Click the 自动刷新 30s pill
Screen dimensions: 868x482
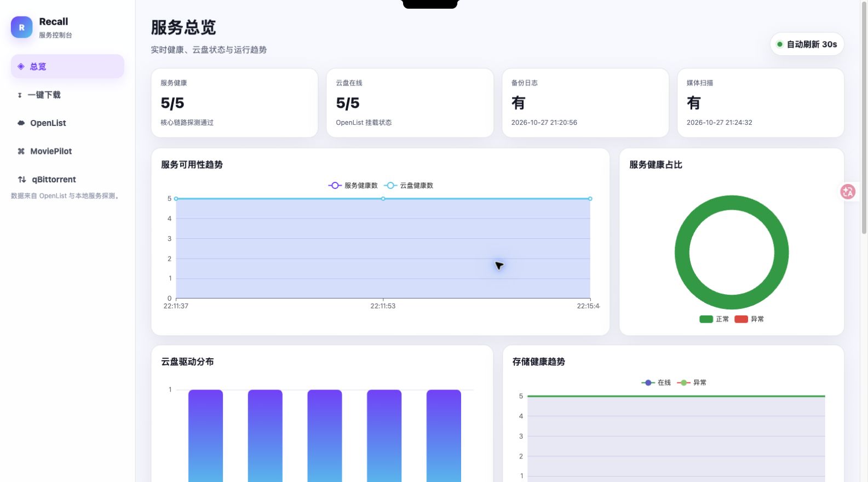(x=807, y=44)
